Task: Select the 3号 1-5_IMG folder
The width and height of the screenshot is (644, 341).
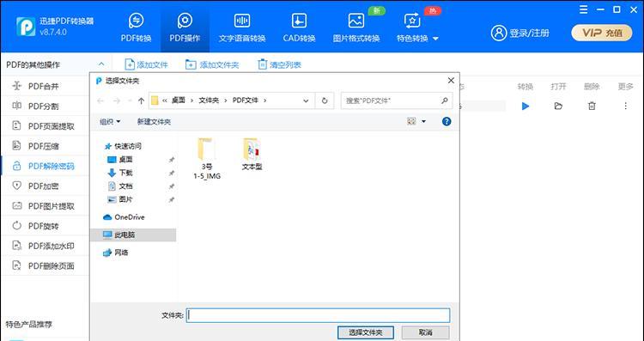Action: tap(207, 158)
